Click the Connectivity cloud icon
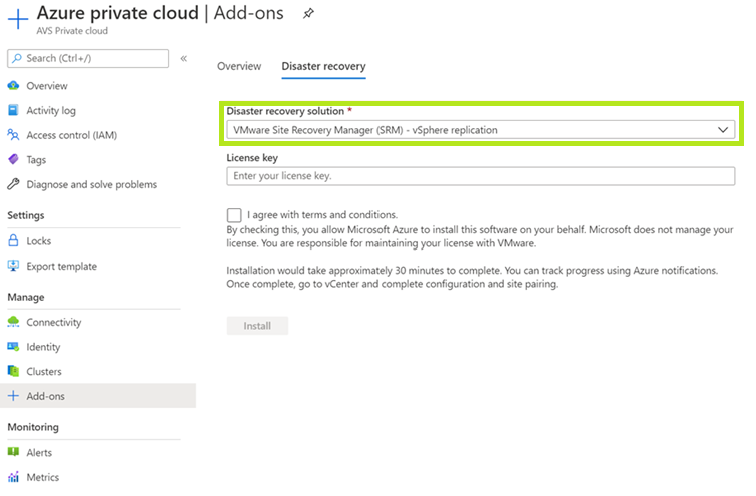Screen dimensions: 756x496 coord(14,322)
